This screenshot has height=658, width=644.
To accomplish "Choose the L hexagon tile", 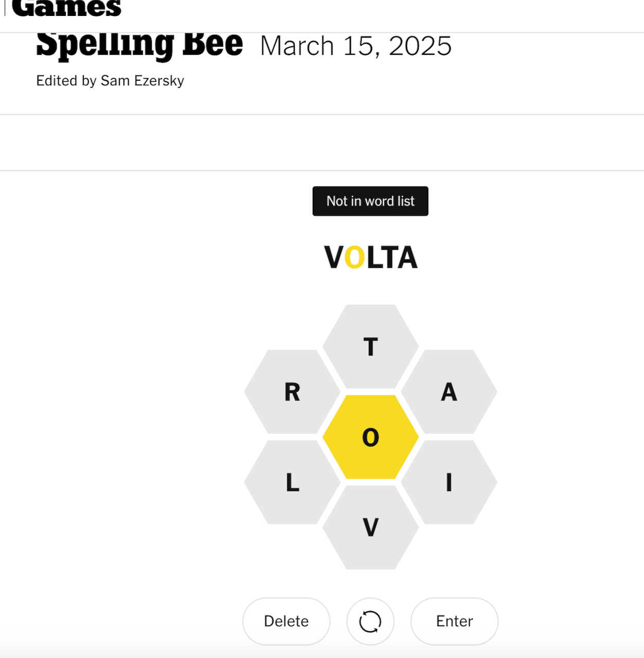I will (x=292, y=482).
